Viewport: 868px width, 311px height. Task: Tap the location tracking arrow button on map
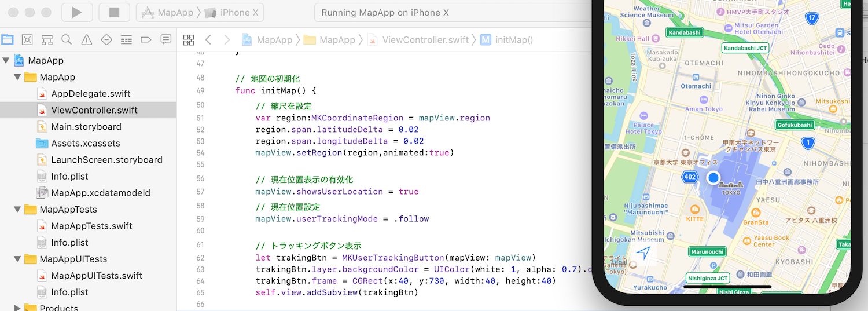[643, 253]
